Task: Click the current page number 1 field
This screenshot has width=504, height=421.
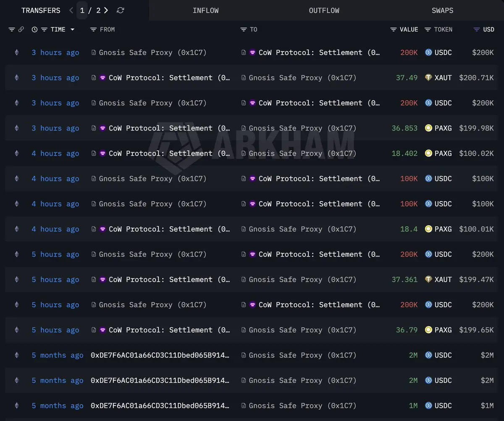Action: pyautogui.click(x=82, y=10)
